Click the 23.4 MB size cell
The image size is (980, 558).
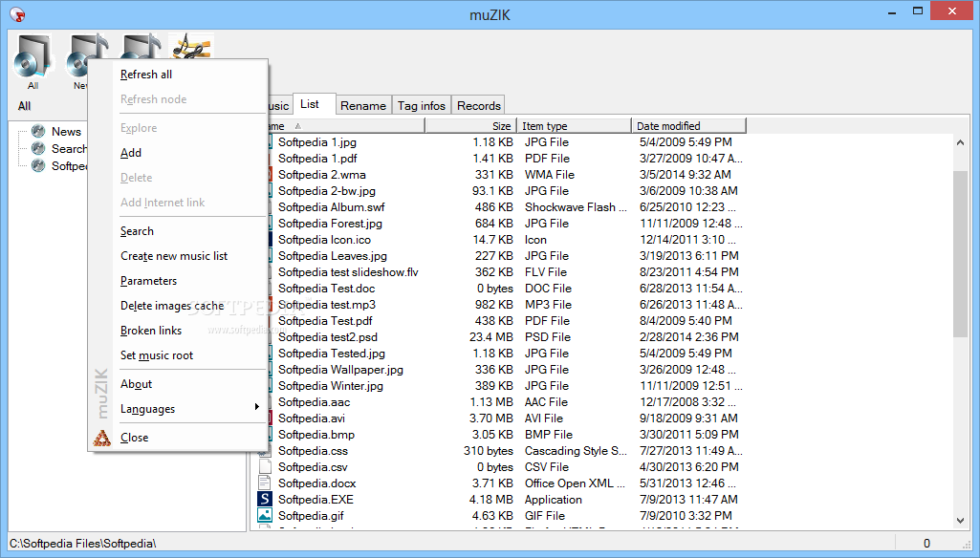pos(491,336)
